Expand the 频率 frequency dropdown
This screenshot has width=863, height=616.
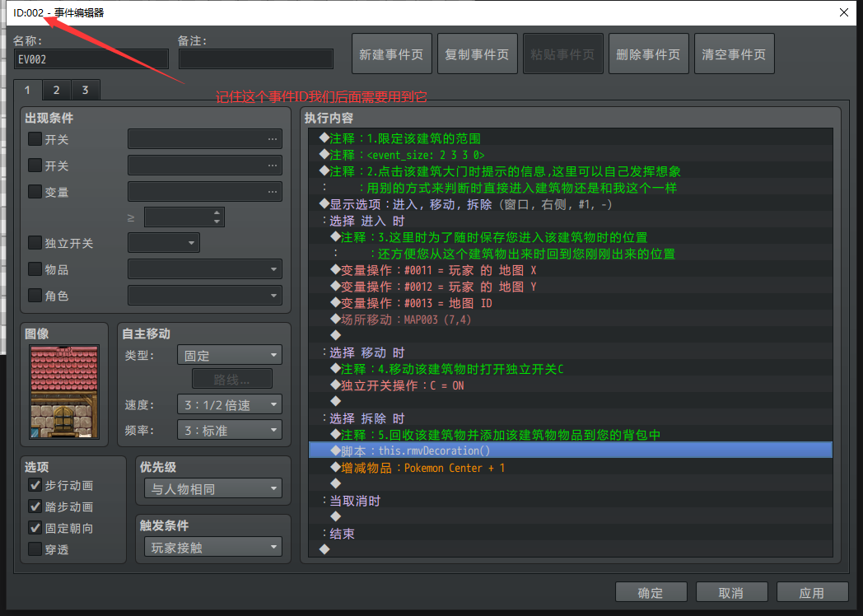230,430
